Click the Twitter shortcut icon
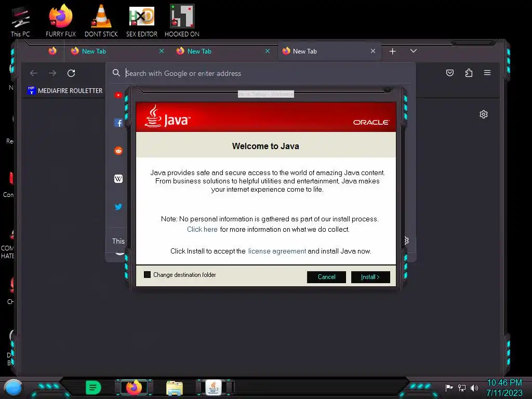 click(118, 207)
